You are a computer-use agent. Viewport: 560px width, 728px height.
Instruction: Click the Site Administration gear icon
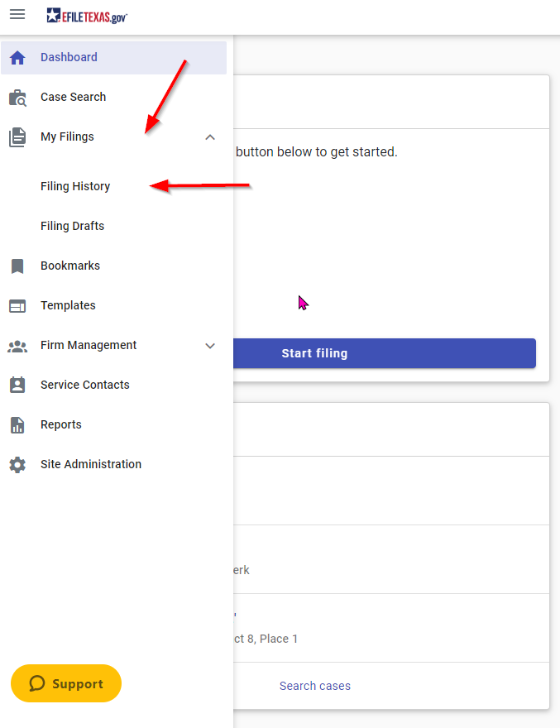[17, 464]
